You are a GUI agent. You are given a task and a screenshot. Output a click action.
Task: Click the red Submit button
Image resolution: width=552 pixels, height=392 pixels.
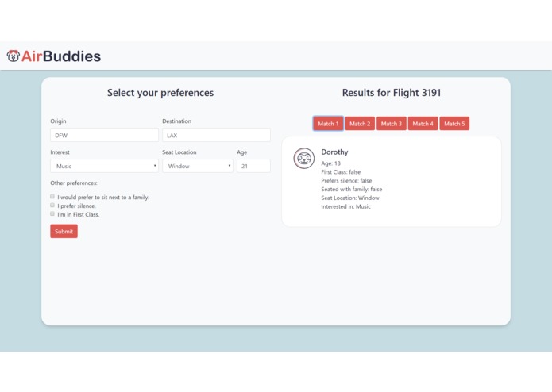pyautogui.click(x=64, y=232)
